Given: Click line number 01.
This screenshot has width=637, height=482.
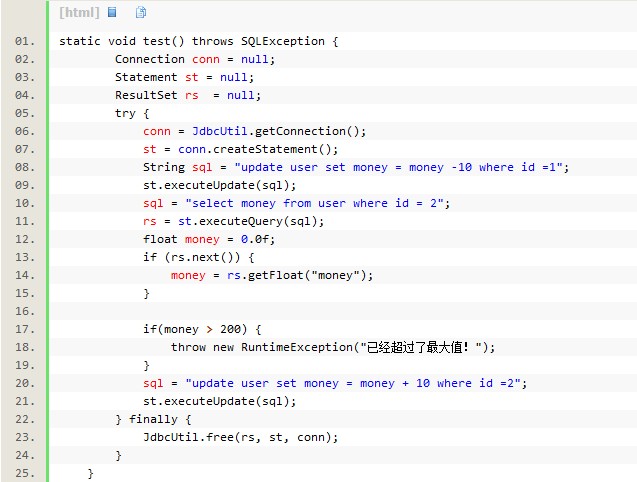Looking at the screenshot, I should (x=25, y=41).
